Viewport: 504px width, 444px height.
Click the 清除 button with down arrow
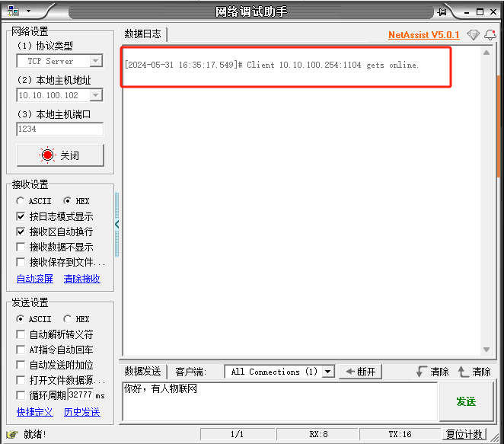coord(432,372)
